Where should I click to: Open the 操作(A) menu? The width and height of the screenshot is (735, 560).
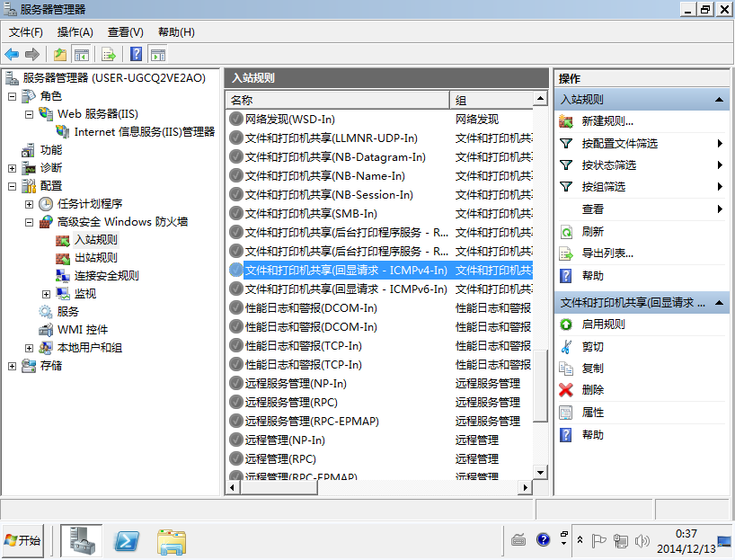(75, 31)
